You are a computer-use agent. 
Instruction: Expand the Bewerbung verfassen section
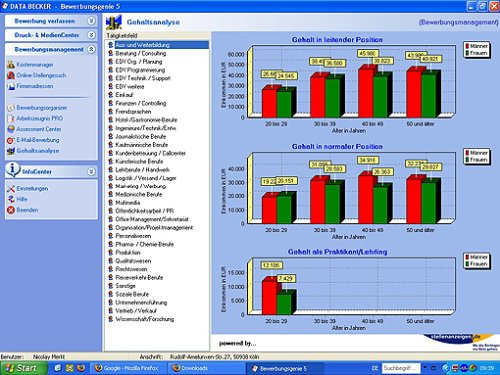coord(91,21)
